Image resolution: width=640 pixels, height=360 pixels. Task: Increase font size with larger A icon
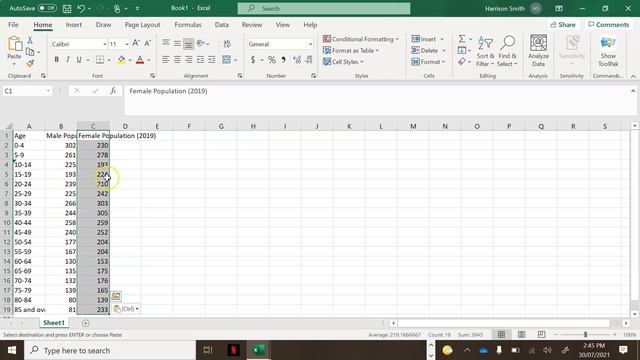coord(136,44)
